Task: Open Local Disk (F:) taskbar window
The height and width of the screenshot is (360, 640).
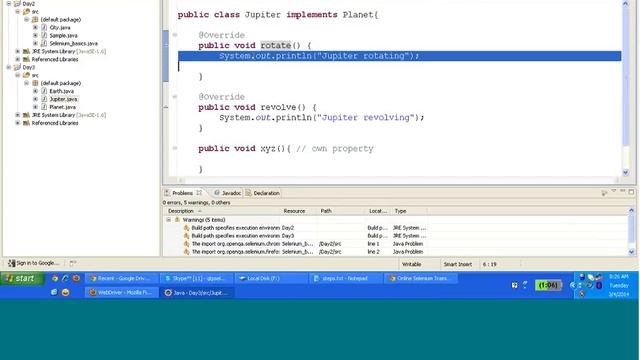Action: tap(271, 278)
